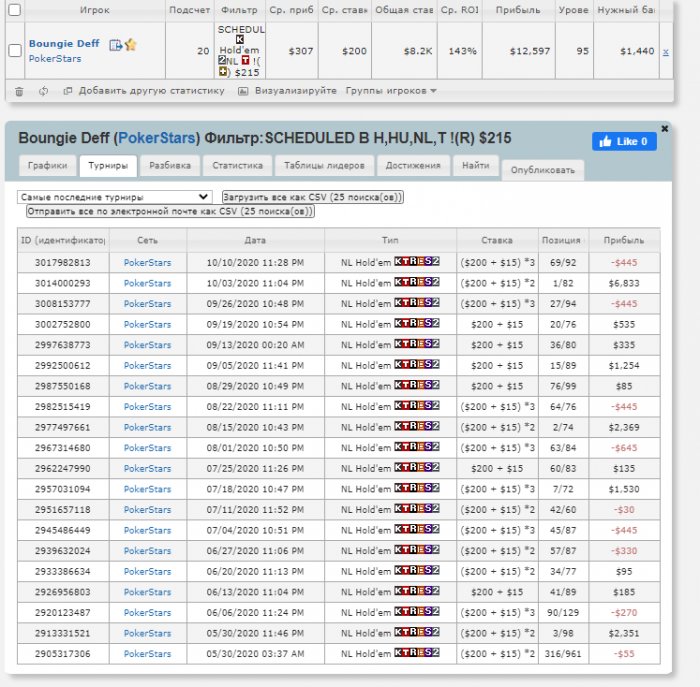This screenshot has width=700, height=687.
Task: Remove Boungie Deff row with x link
Action: click(666, 52)
